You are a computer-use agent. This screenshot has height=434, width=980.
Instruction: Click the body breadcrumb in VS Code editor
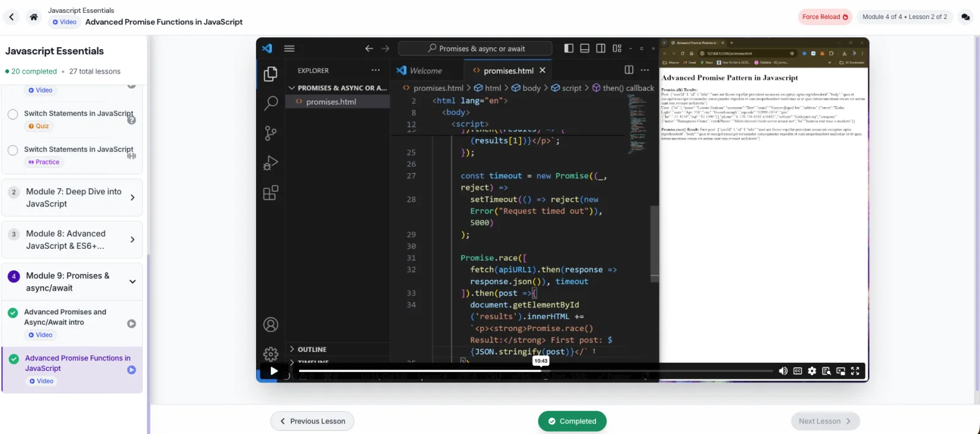pos(526,88)
